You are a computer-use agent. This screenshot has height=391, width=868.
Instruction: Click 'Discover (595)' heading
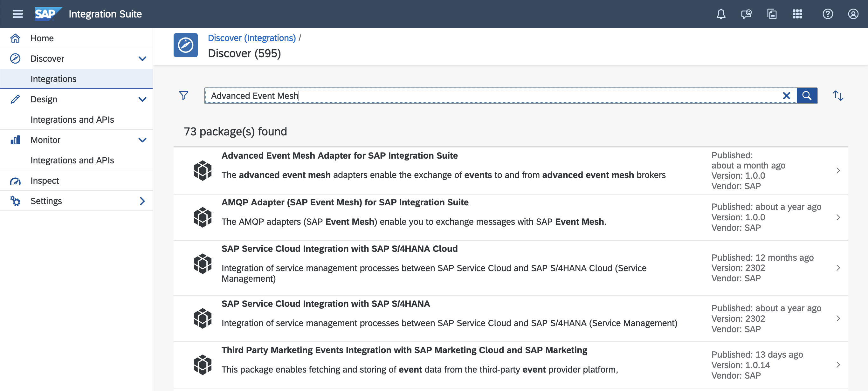244,53
